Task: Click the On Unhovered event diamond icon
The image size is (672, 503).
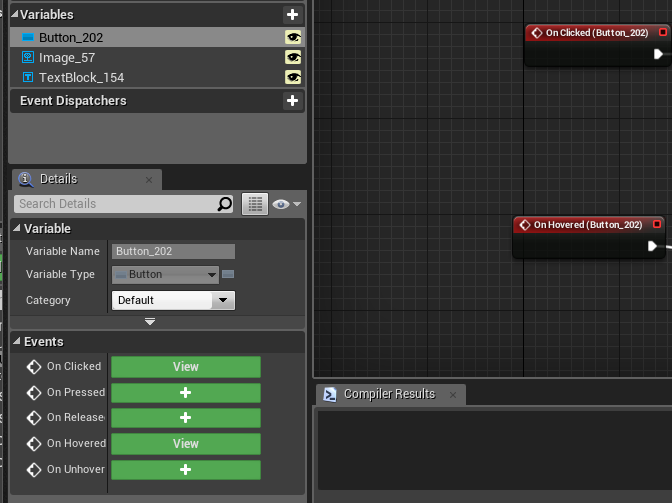Action: click(34, 470)
